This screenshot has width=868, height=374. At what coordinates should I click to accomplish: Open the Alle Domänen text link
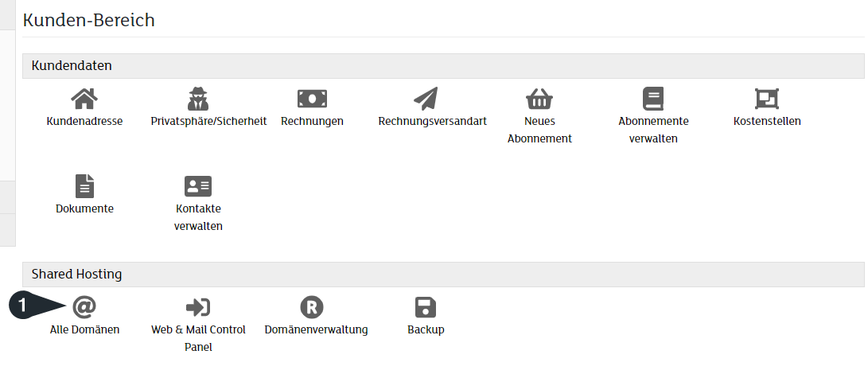84,329
